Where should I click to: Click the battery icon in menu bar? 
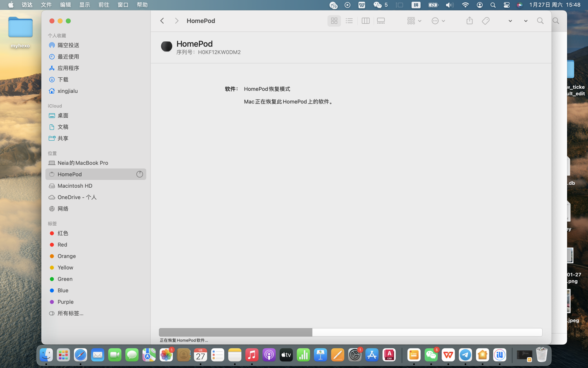pyautogui.click(x=433, y=5)
